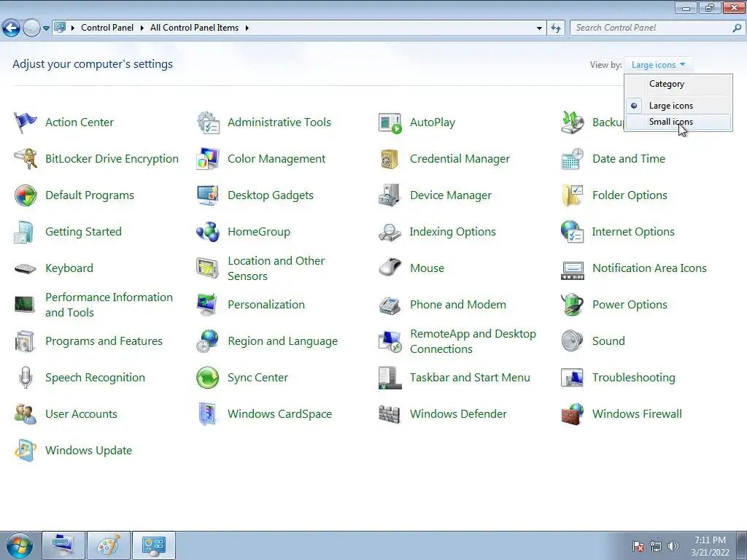The image size is (747, 560).
Task: Open the Speech Recognition microphone icon
Action: tap(26, 378)
